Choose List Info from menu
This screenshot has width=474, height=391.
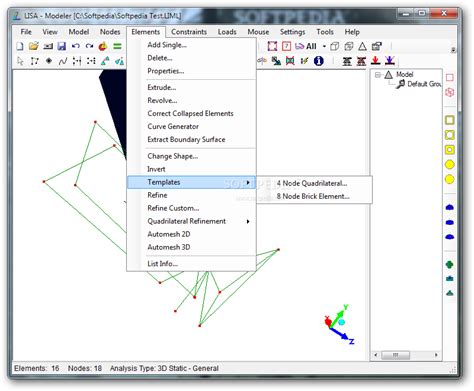pos(162,264)
